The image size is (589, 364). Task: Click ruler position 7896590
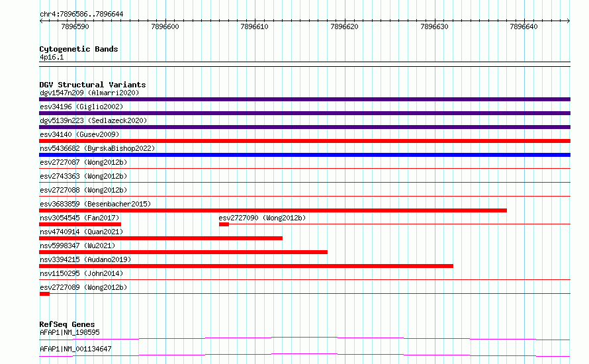[x=75, y=26]
